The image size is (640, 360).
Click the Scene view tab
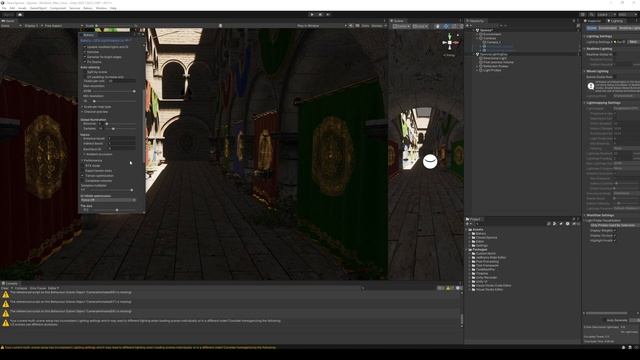click(x=398, y=21)
